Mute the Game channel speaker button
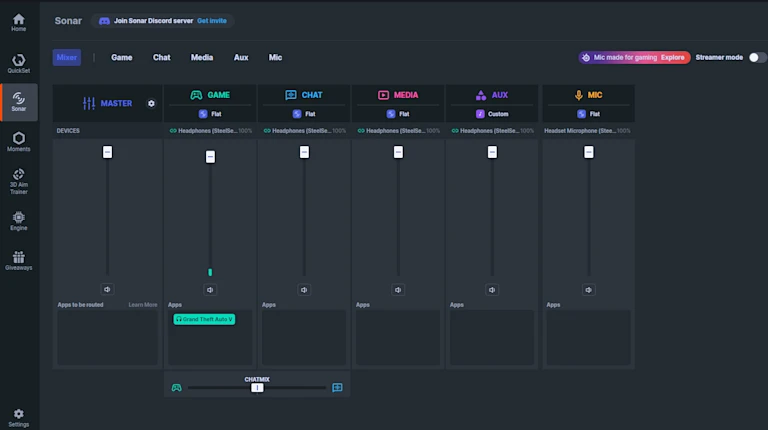 pos(210,290)
